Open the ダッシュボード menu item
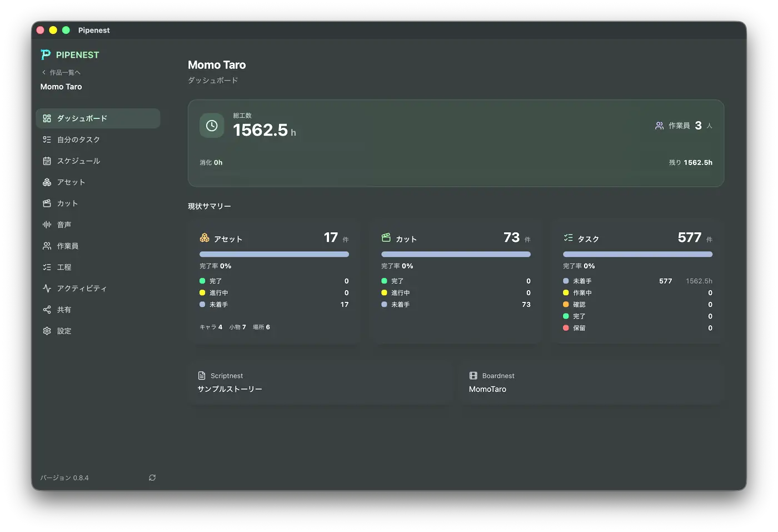 pos(98,118)
